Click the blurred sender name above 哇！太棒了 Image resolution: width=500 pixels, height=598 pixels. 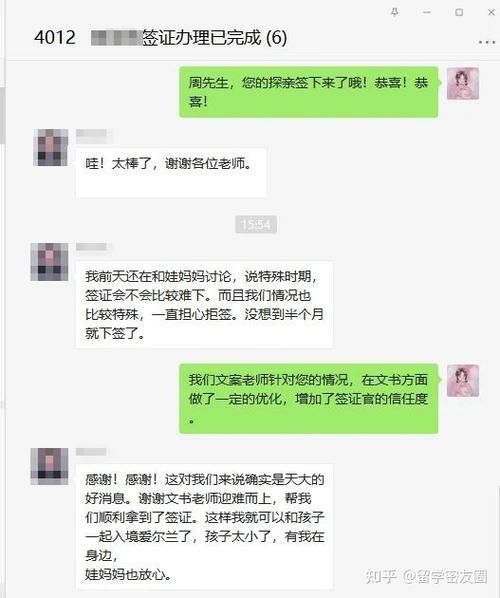92,135
